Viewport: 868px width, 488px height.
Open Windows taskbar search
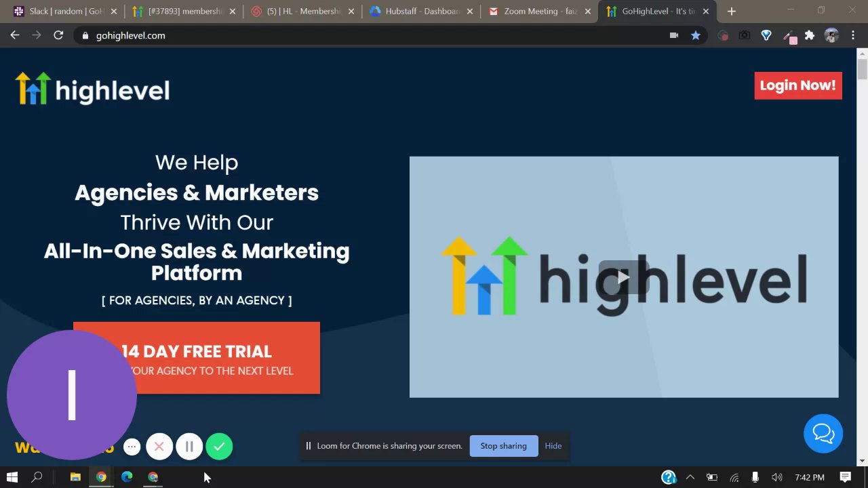(37, 477)
